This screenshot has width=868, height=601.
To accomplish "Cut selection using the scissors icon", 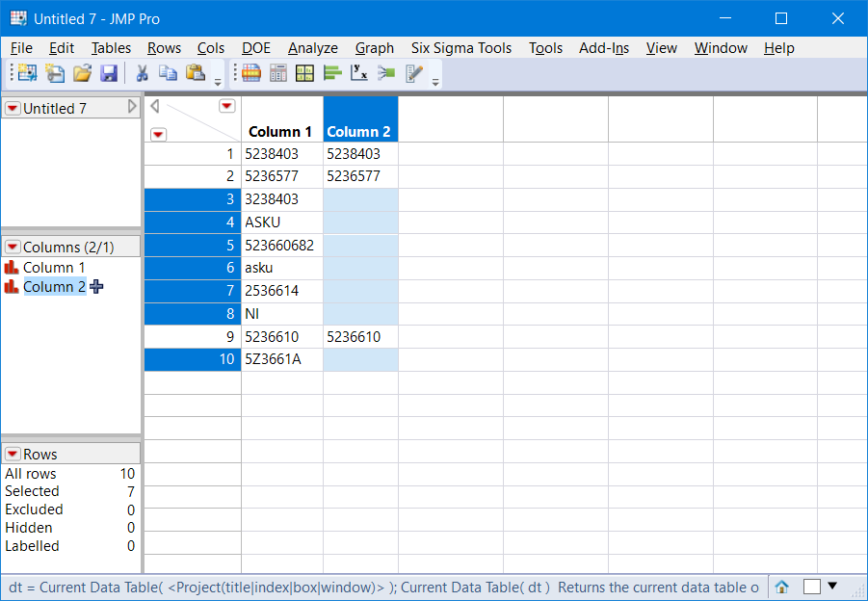I will coord(141,73).
